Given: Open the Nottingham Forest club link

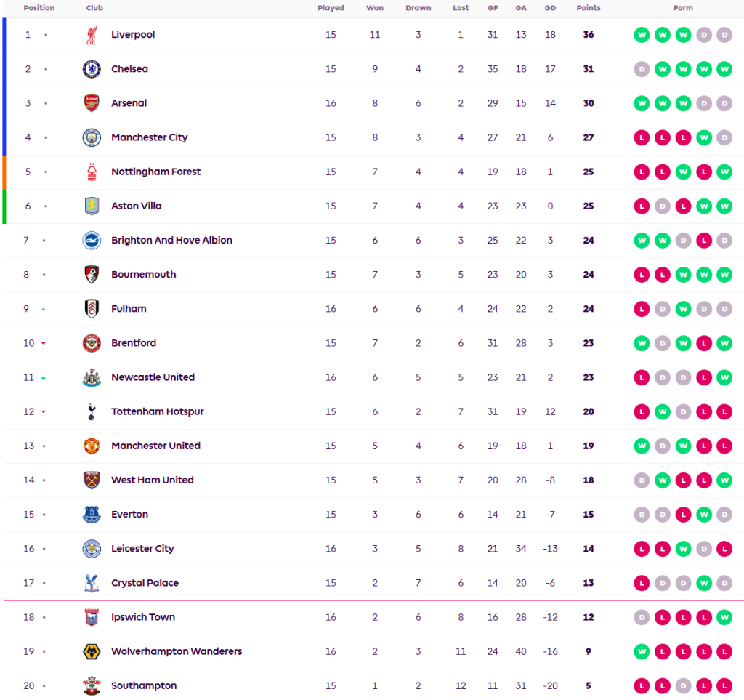Looking at the screenshot, I should [155, 172].
